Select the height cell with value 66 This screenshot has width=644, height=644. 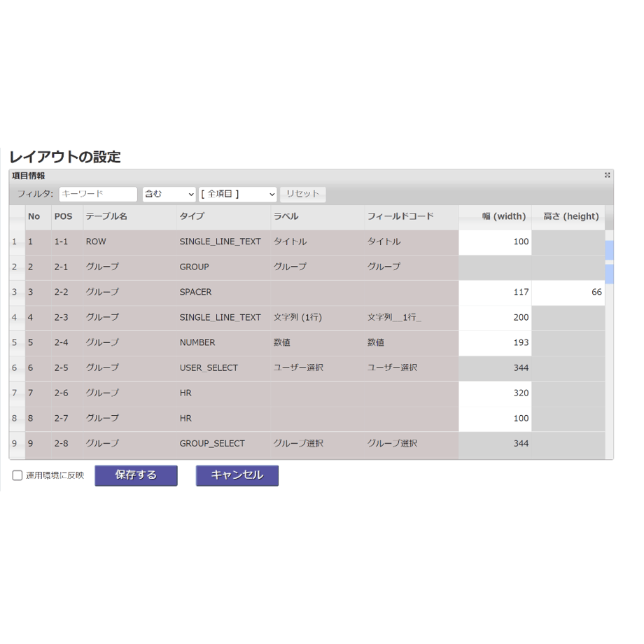(x=568, y=293)
